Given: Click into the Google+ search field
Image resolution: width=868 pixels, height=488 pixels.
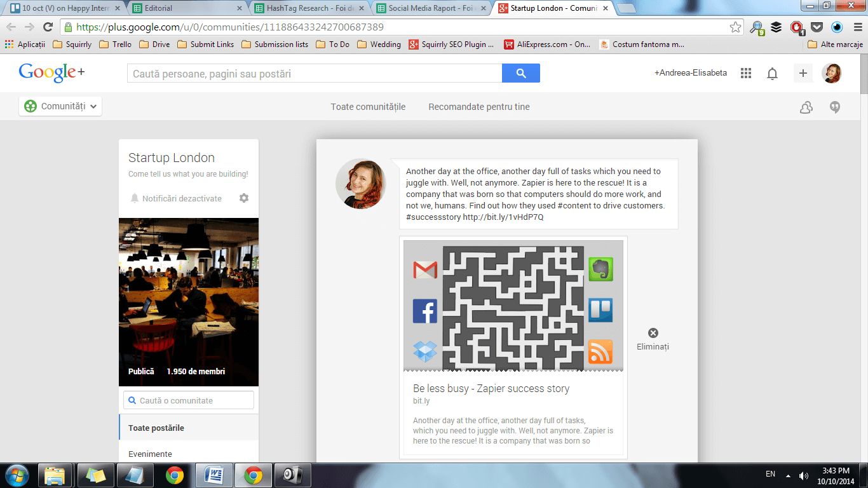Looking at the screenshot, I should (x=315, y=73).
